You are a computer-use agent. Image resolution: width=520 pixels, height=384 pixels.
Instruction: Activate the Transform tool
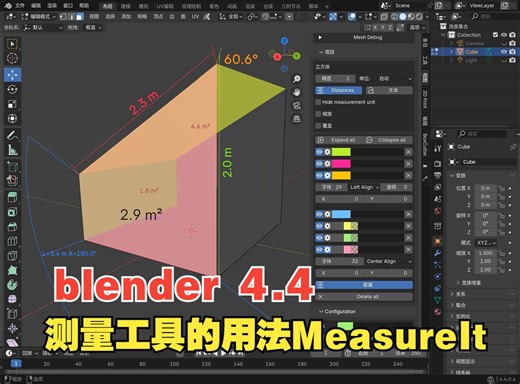coord(12,119)
